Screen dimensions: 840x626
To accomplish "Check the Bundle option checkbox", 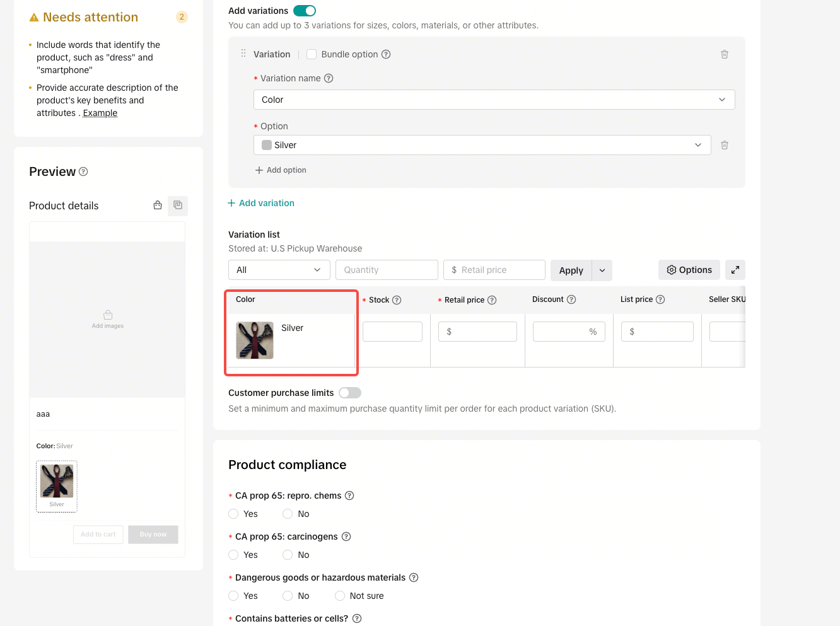I will tap(312, 54).
